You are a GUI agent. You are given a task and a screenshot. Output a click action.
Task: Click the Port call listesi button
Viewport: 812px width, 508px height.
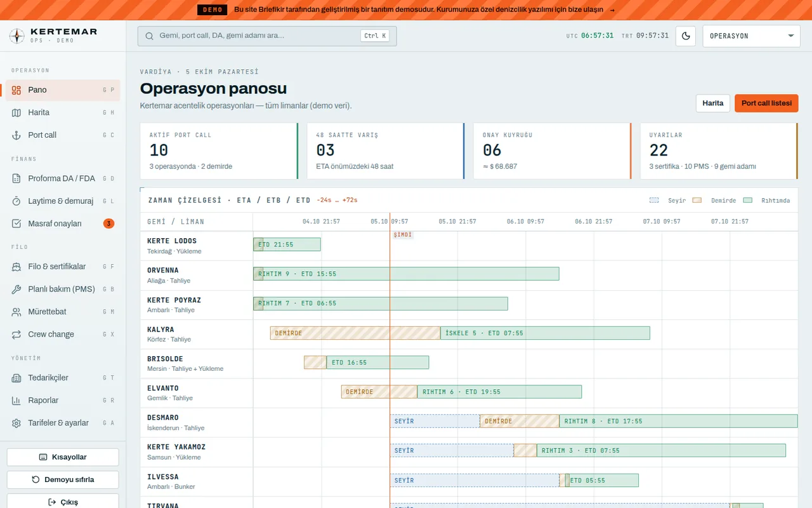(x=766, y=103)
